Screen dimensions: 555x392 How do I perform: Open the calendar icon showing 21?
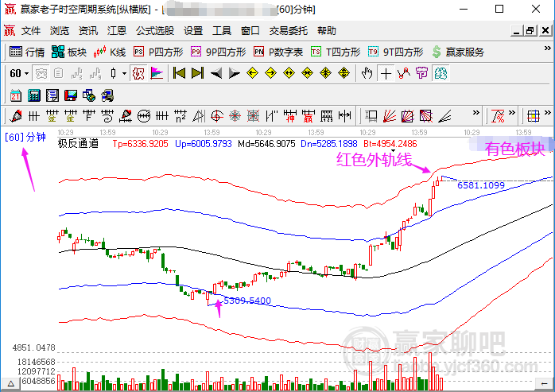point(16,95)
